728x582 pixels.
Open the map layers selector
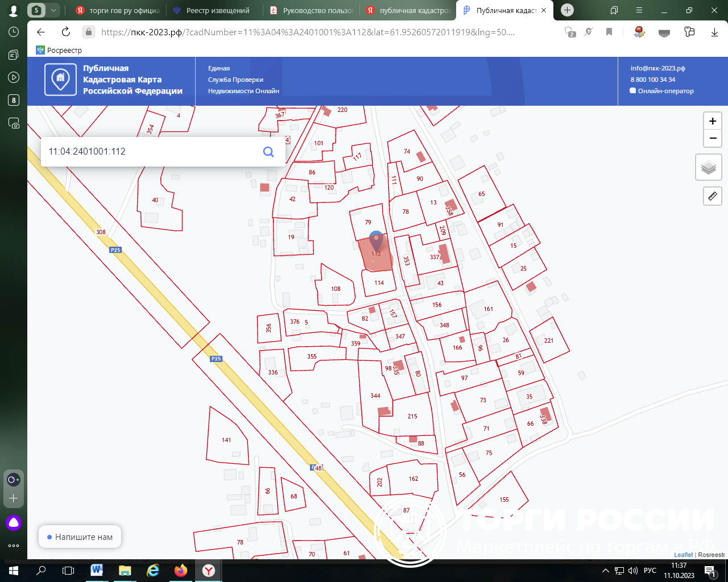click(708, 168)
